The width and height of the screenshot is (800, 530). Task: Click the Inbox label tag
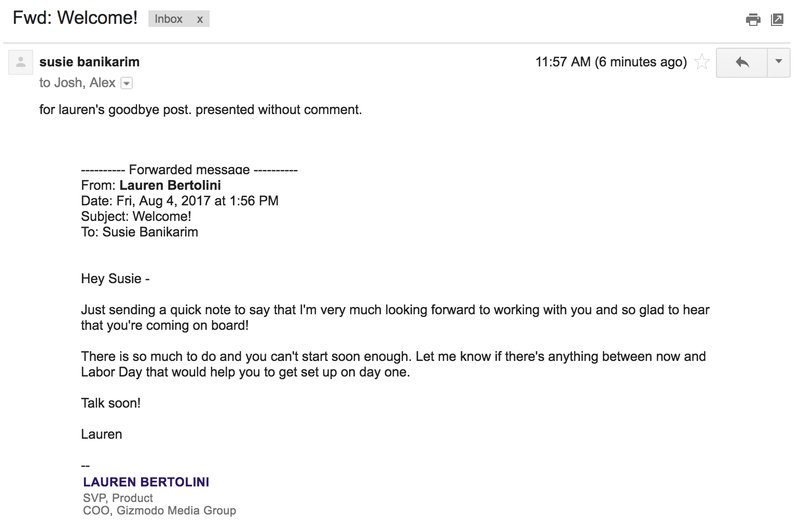coord(168,19)
